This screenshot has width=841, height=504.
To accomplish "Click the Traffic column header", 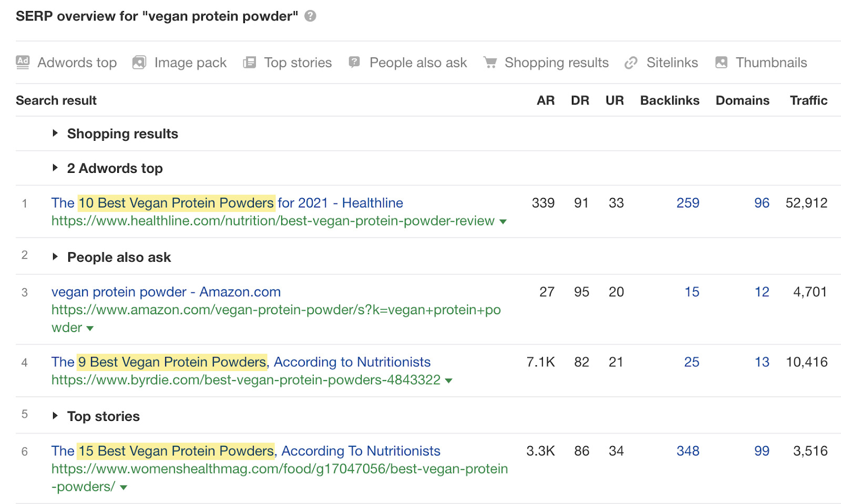I will click(808, 100).
